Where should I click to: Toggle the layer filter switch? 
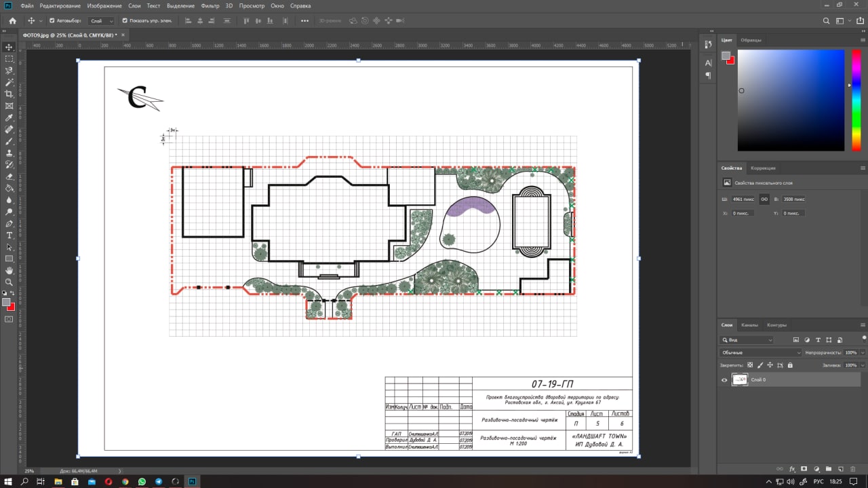(863, 339)
